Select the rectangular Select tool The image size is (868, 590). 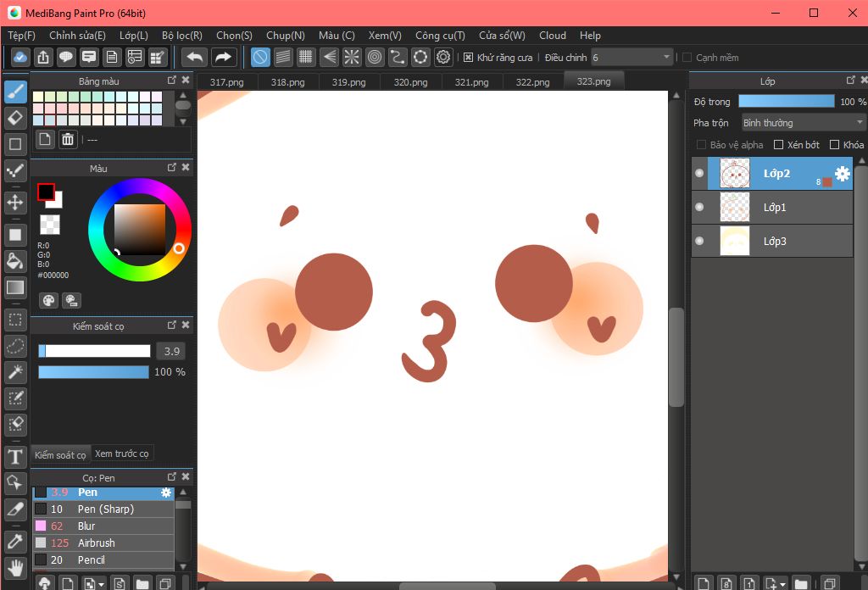point(15,320)
